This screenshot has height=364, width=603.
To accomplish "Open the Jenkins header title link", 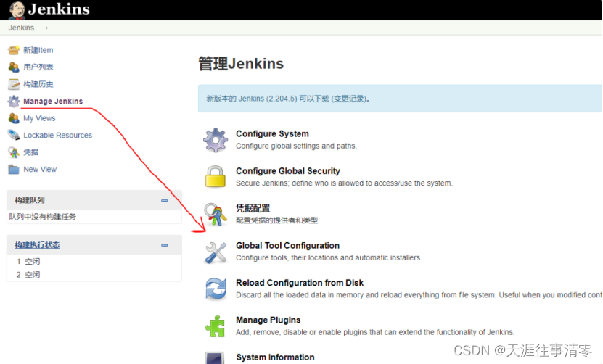I will point(59,9).
